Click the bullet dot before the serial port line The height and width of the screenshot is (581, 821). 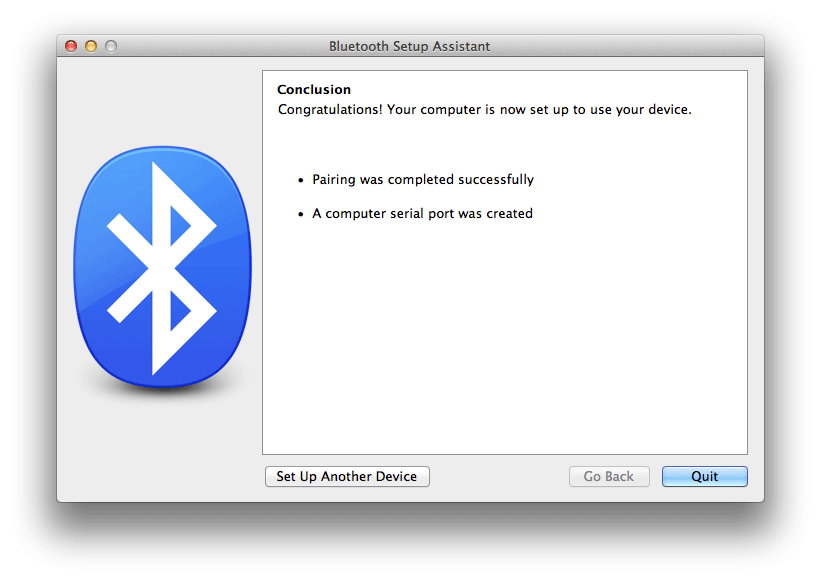point(301,214)
